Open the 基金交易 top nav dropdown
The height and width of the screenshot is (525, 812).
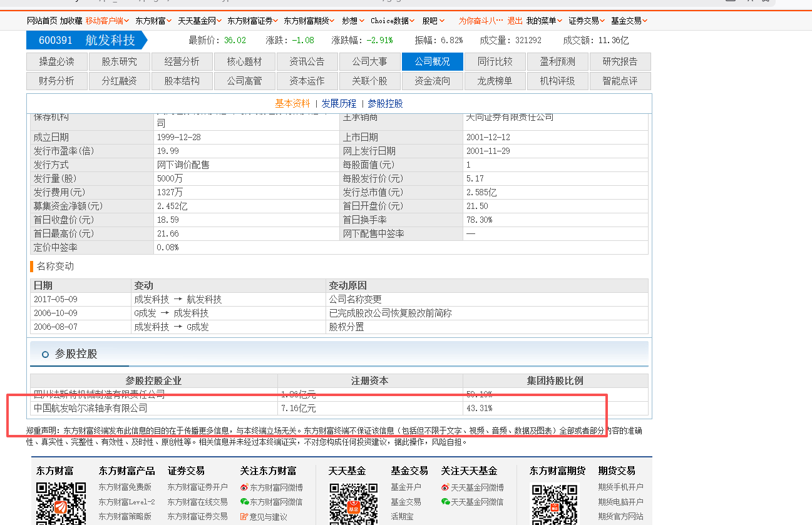click(629, 21)
